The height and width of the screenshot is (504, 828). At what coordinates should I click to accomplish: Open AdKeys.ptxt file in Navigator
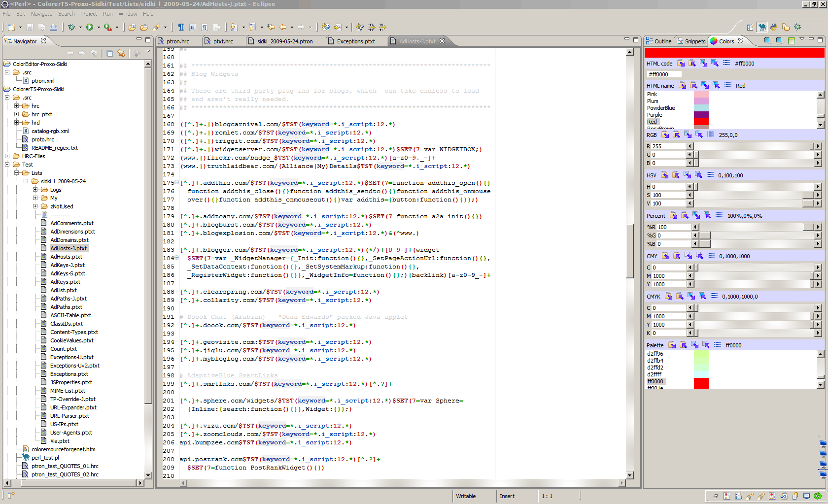click(65, 282)
